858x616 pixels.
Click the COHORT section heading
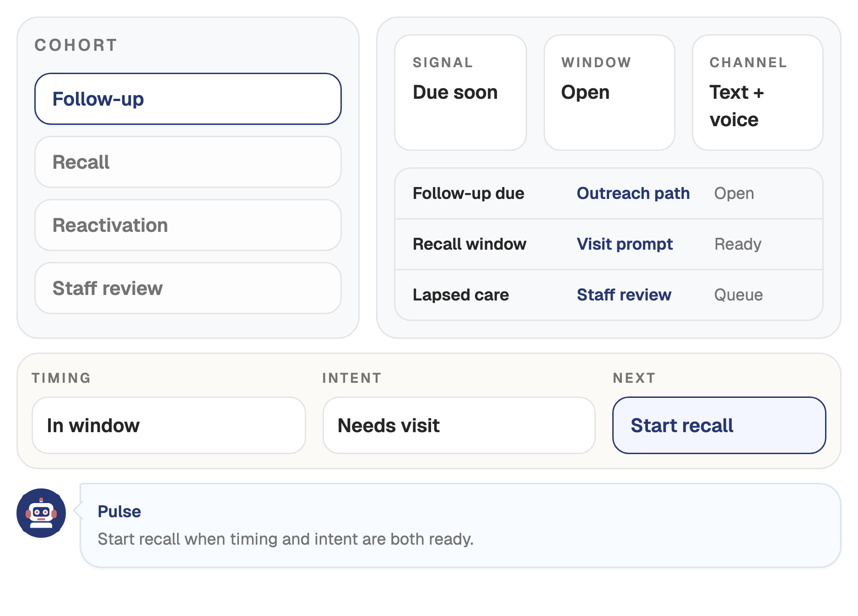76,45
